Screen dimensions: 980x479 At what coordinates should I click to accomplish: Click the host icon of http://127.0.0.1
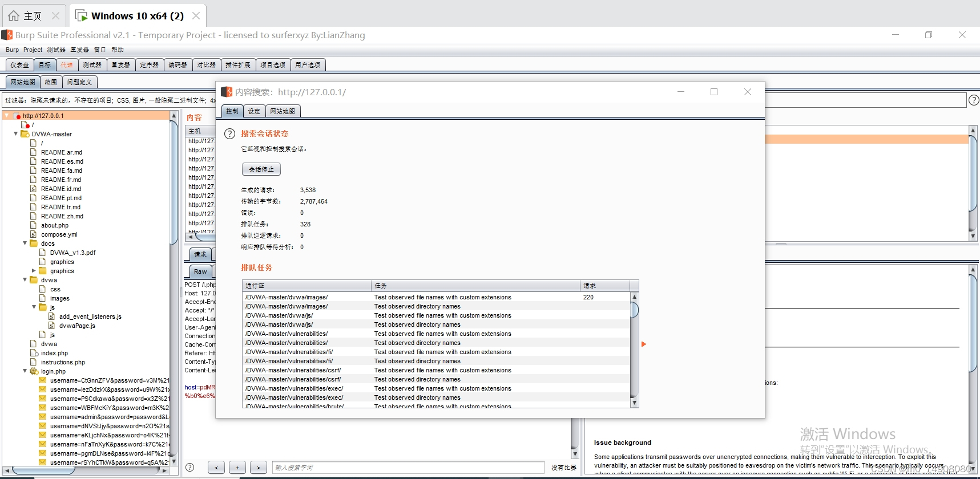click(x=17, y=116)
